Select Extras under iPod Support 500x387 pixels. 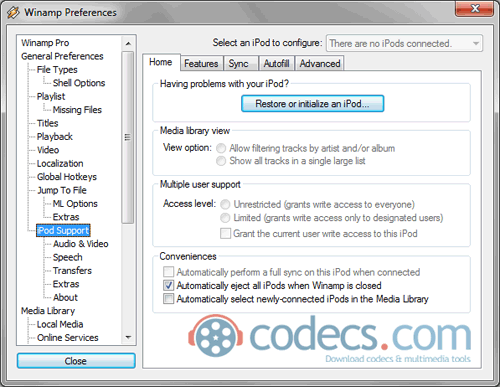point(66,284)
